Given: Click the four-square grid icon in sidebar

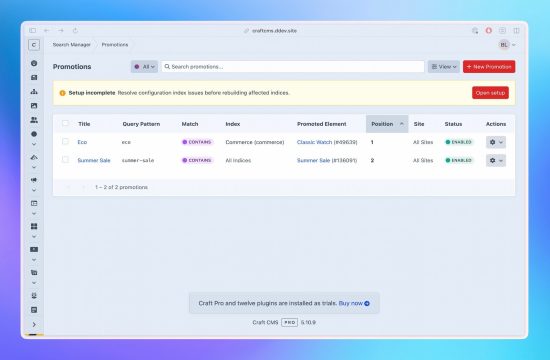Looking at the screenshot, I should pyautogui.click(x=34, y=226).
